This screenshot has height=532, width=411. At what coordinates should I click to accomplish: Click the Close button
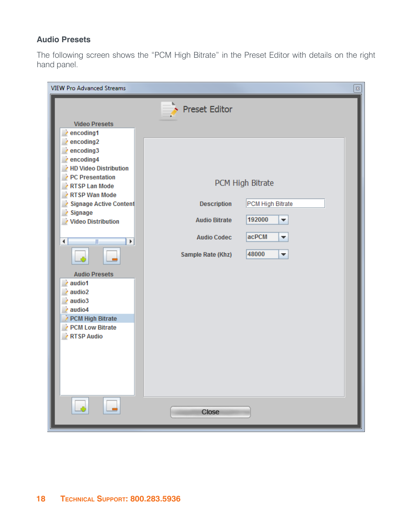pos(210,412)
